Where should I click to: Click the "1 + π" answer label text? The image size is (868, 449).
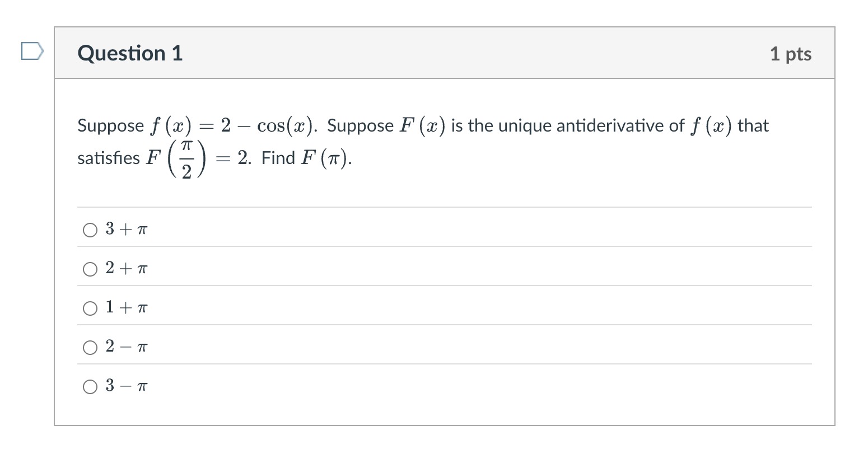[127, 307]
